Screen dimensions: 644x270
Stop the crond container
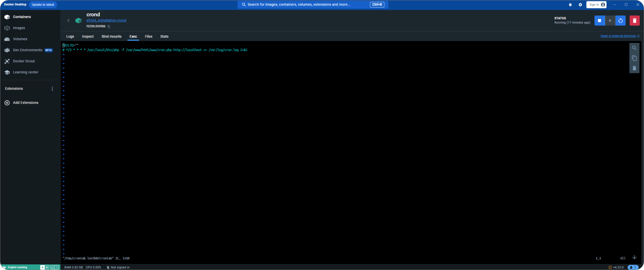point(600,21)
